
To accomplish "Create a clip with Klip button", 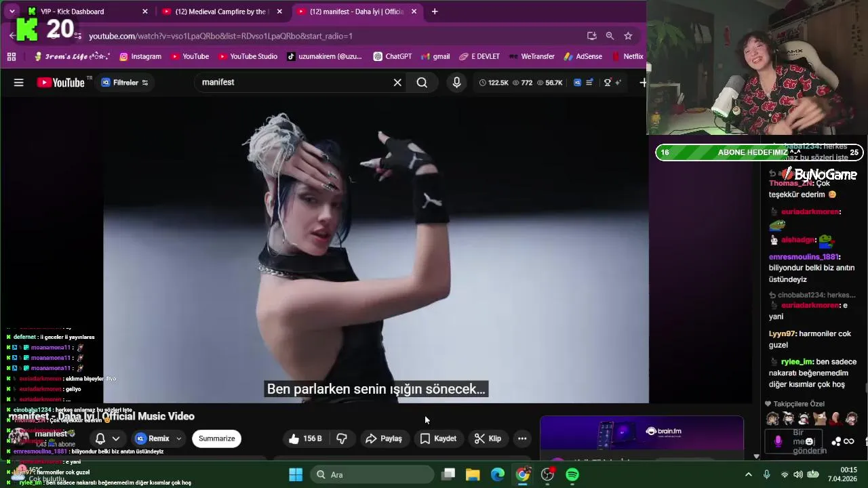I will (x=488, y=439).
